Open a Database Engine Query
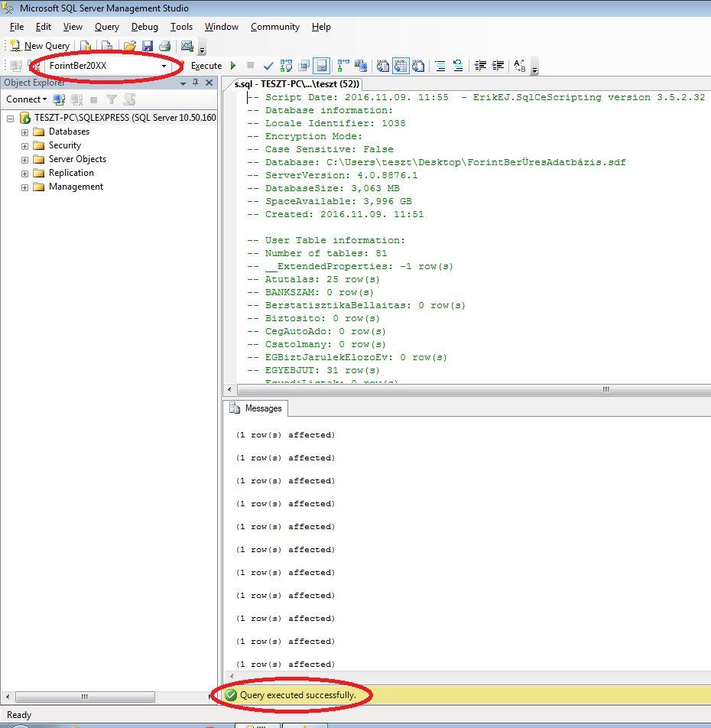711x728 pixels. point(86,46)
